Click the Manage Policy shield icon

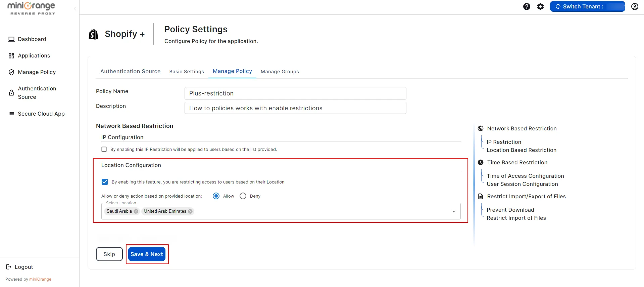[11, 72]
